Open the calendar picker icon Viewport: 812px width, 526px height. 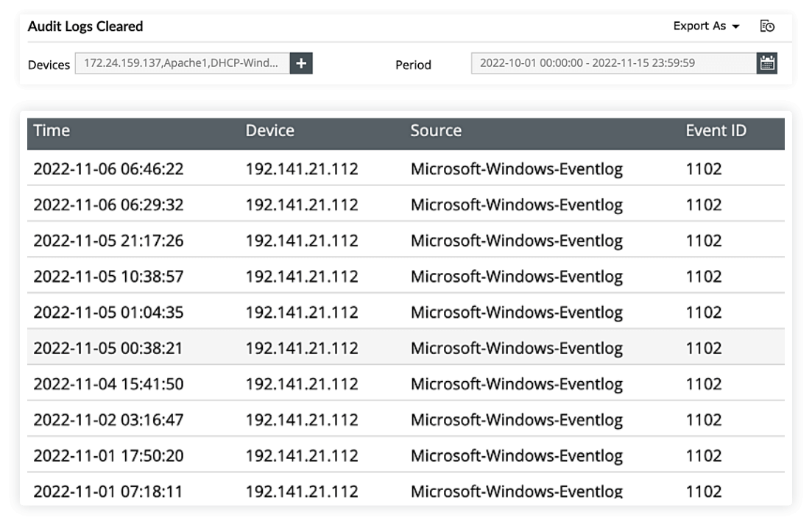pyautogui.click(x=766, y=63)
